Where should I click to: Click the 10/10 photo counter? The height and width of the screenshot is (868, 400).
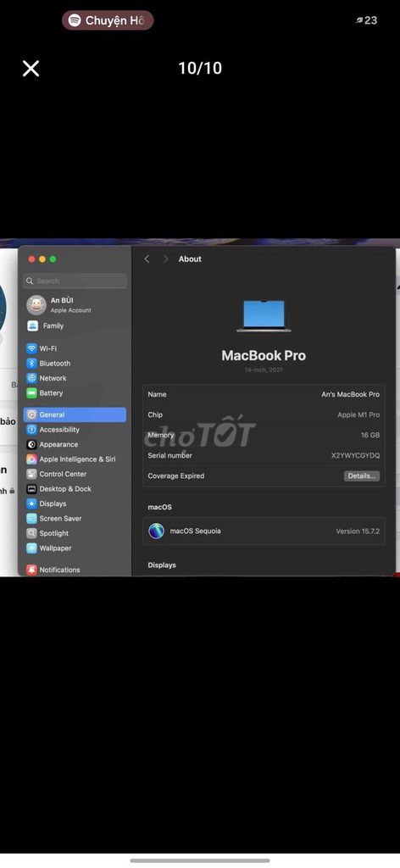coord(200,68)
